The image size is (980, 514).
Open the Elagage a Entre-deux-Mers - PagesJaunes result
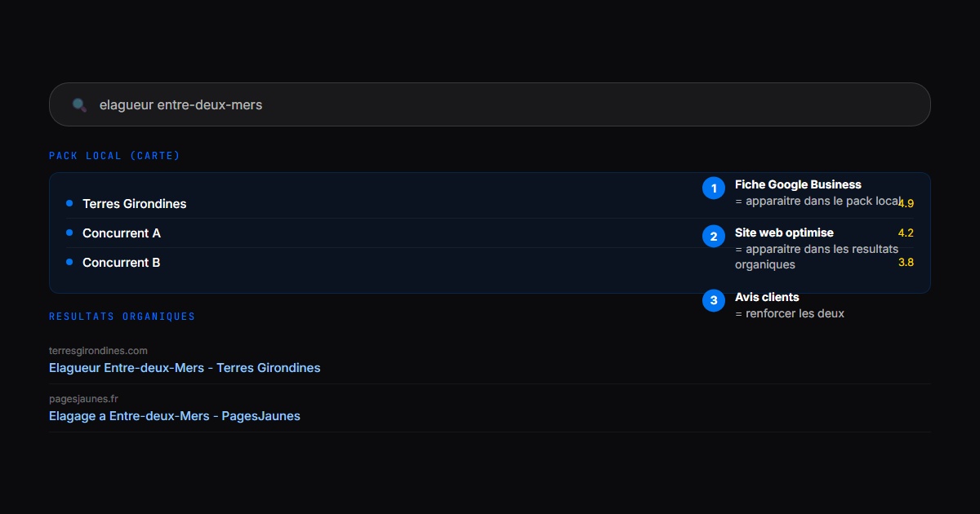(x=175, y=416)
